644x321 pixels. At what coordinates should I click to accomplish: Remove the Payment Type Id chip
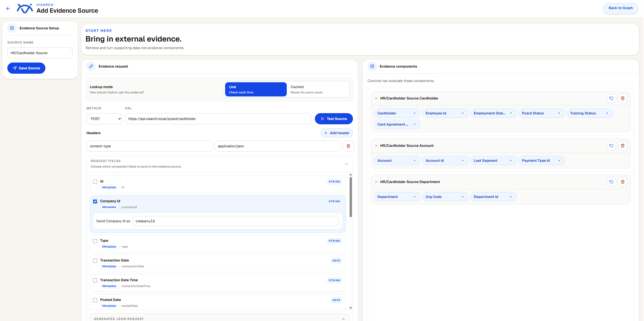click(x=559, y=160)
